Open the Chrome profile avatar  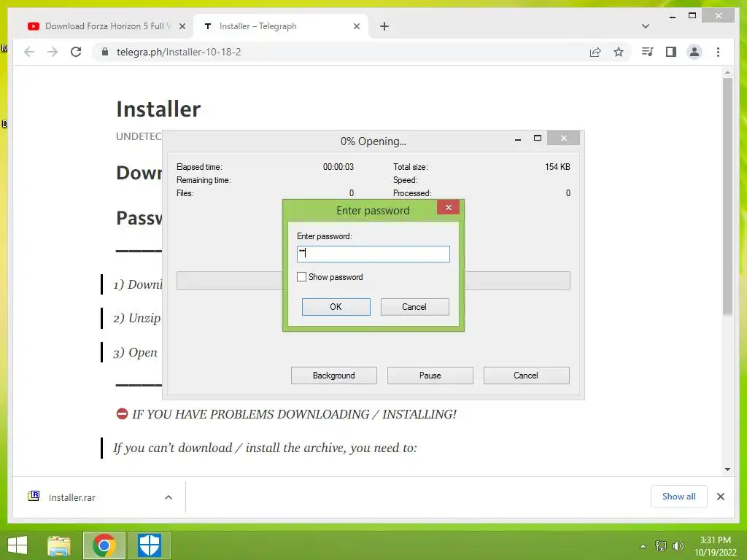coord(694,52)
